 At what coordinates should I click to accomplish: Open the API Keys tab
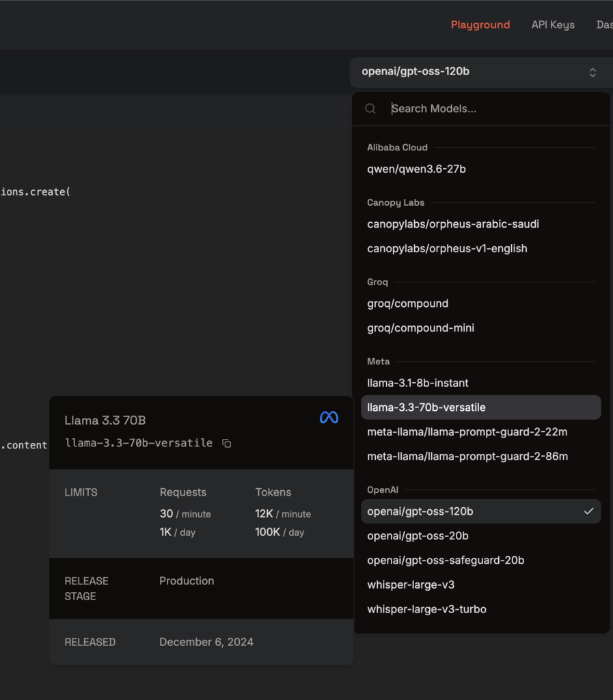coord(553,25)
